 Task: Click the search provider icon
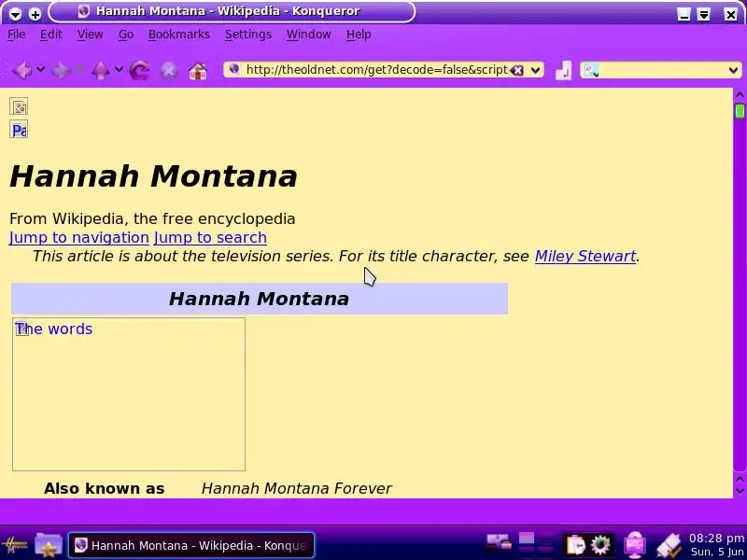[x=591, y=71]
